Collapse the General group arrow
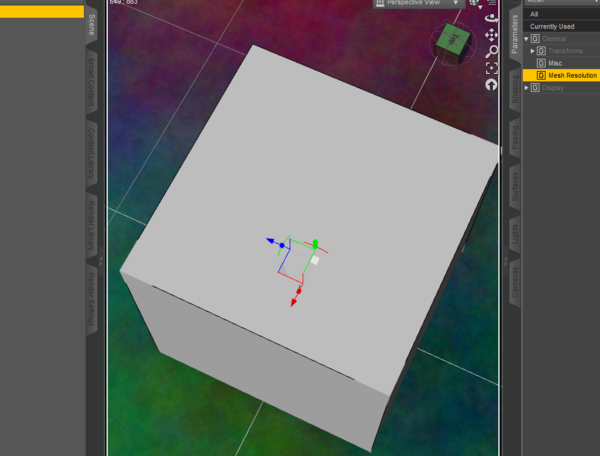Image resolution: width=600 pixels, height=456 pixels. 526,39
